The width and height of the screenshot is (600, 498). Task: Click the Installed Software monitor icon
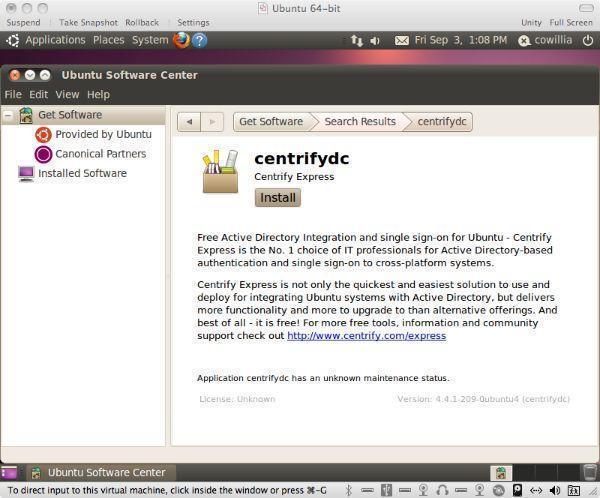pos(26,174)
